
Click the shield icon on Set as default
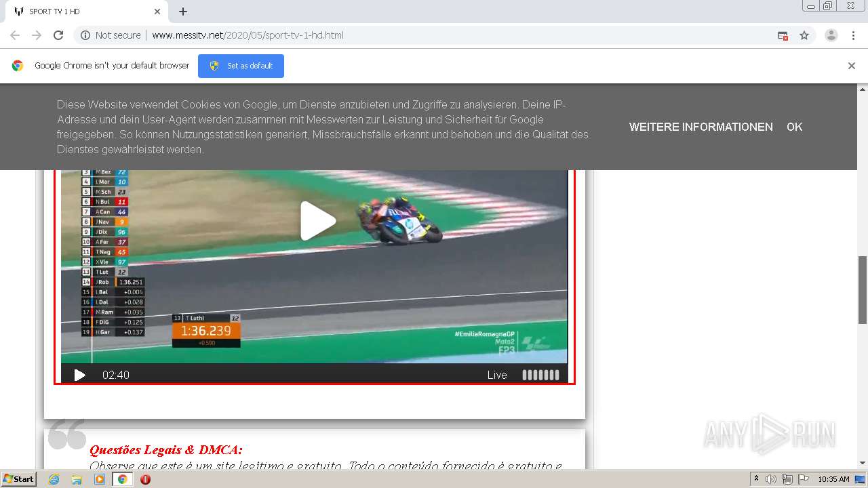tap(214, 66)
